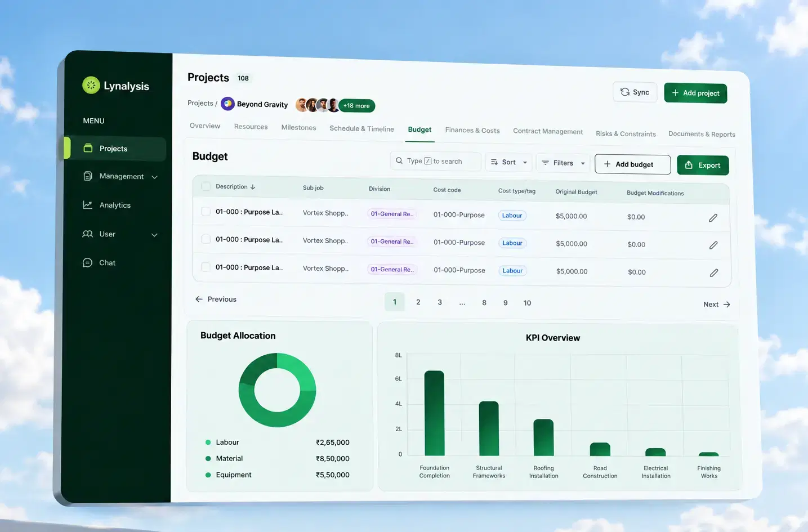Click the Add budget button
Image resolution: width=808 pixels, height=532 pixels.
coord(632,164)
